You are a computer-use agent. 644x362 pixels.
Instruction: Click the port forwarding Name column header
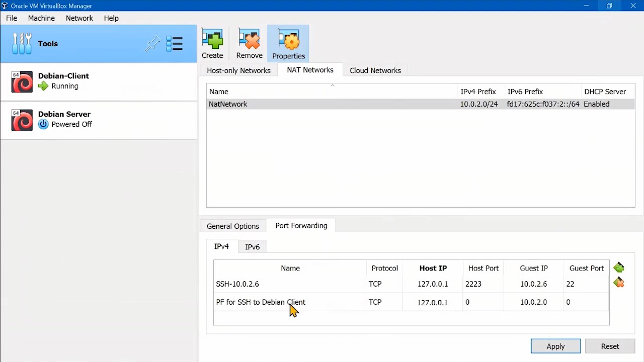tap(290, 268)
